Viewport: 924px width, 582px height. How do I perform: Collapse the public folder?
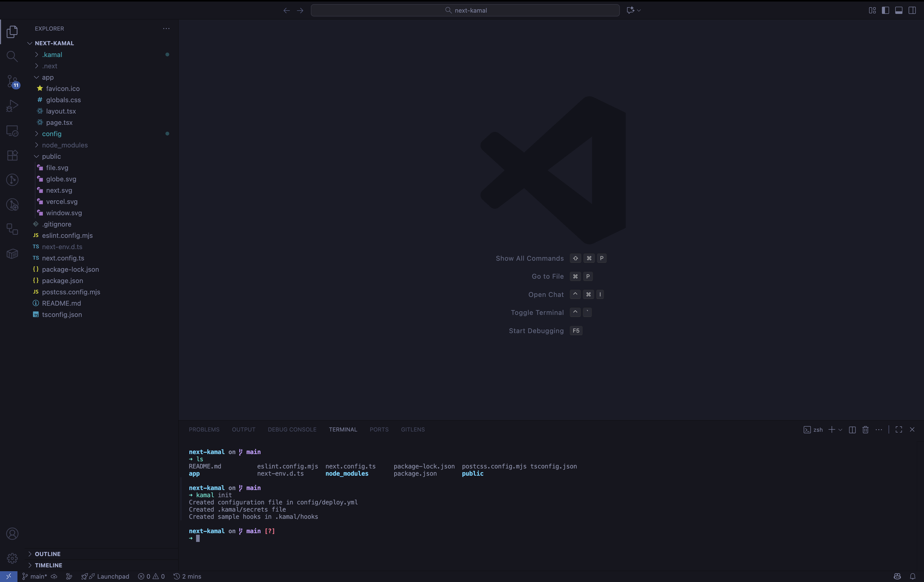tap(51, 156)
